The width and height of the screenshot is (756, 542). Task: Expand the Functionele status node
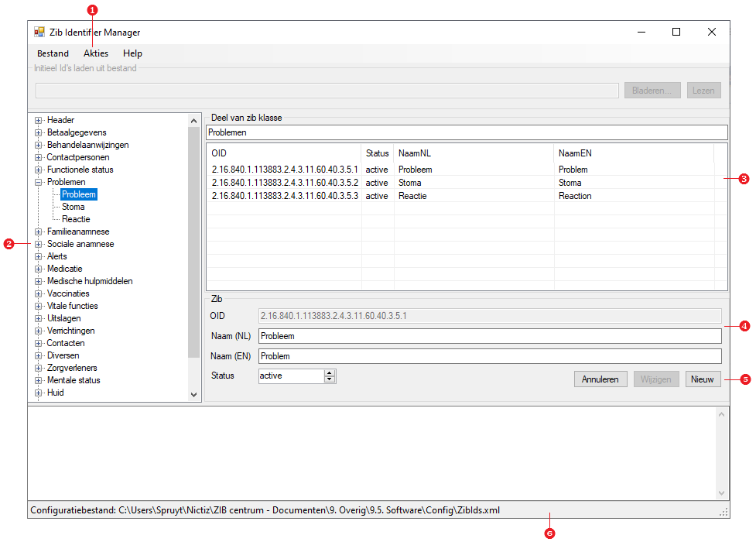click(38, 170)
